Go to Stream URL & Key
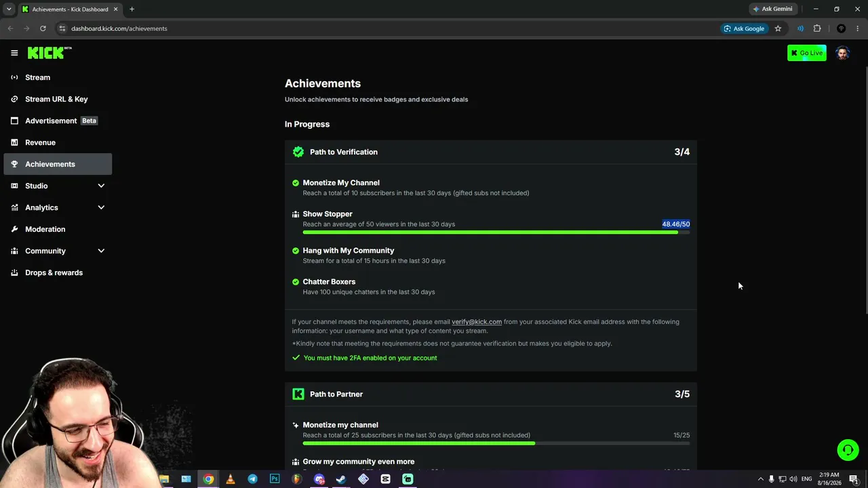 [58, 99]
